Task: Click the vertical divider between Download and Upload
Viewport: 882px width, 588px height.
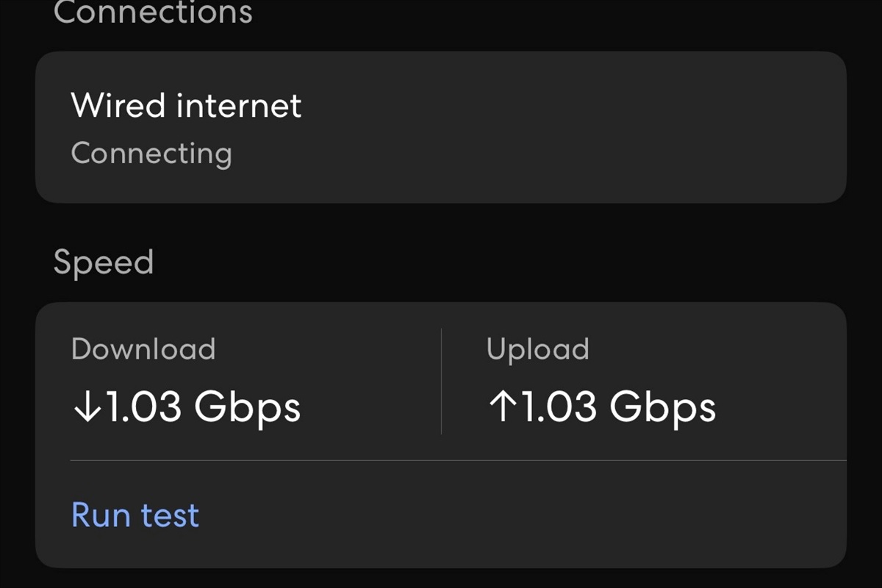Action: 441,381
